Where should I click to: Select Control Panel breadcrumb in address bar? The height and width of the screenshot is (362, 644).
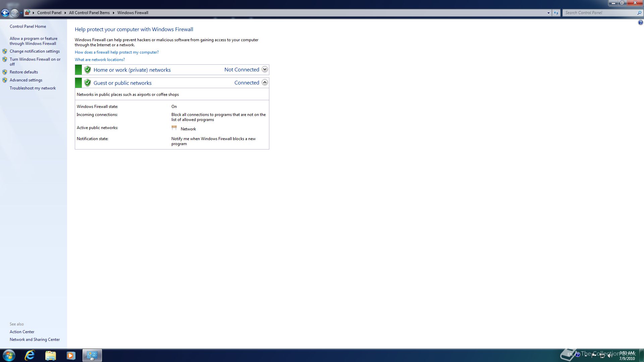tap(49, 13)
